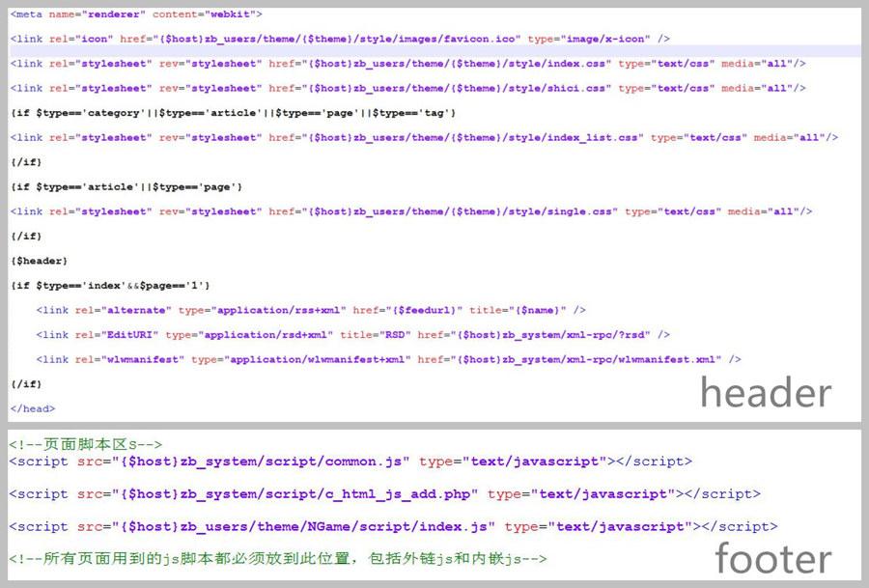Screen dimensions: 869x588
Task: Click the {$name} title variable
Action: (x=537, y=310)
